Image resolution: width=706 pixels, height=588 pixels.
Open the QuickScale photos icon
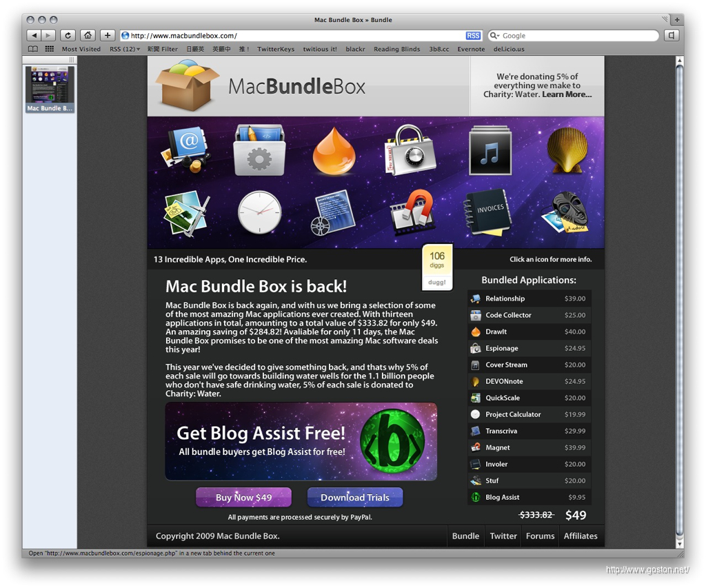(186, 214)
